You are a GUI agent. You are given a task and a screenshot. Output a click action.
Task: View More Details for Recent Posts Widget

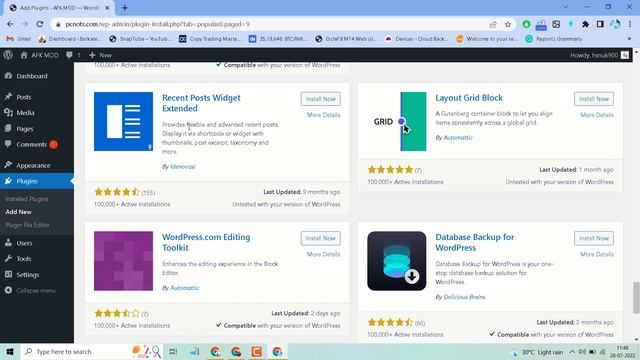click(323, 115)
